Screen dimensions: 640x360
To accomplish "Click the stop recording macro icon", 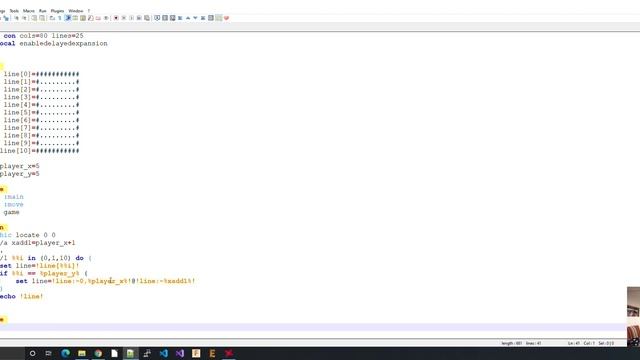I will point(124,18).
